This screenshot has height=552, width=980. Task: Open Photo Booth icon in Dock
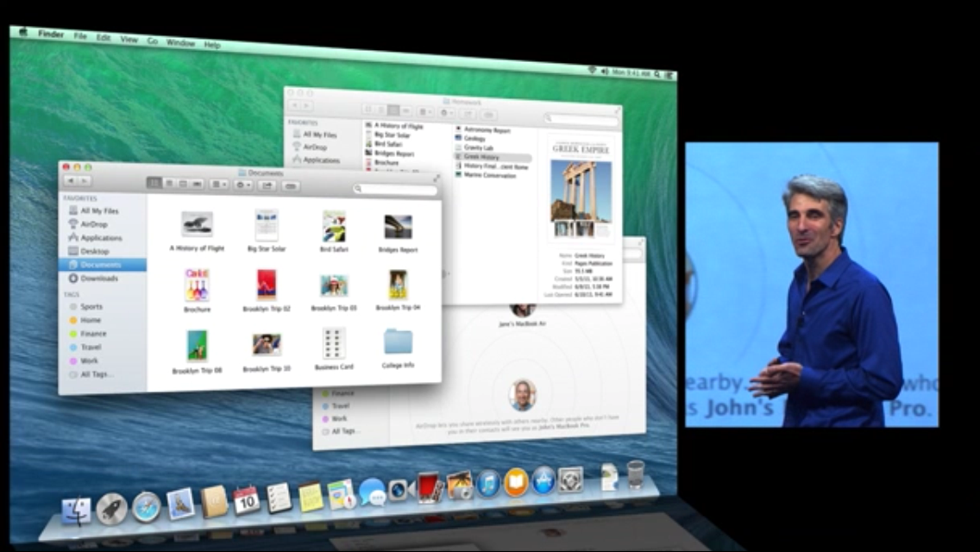(430, 487)
